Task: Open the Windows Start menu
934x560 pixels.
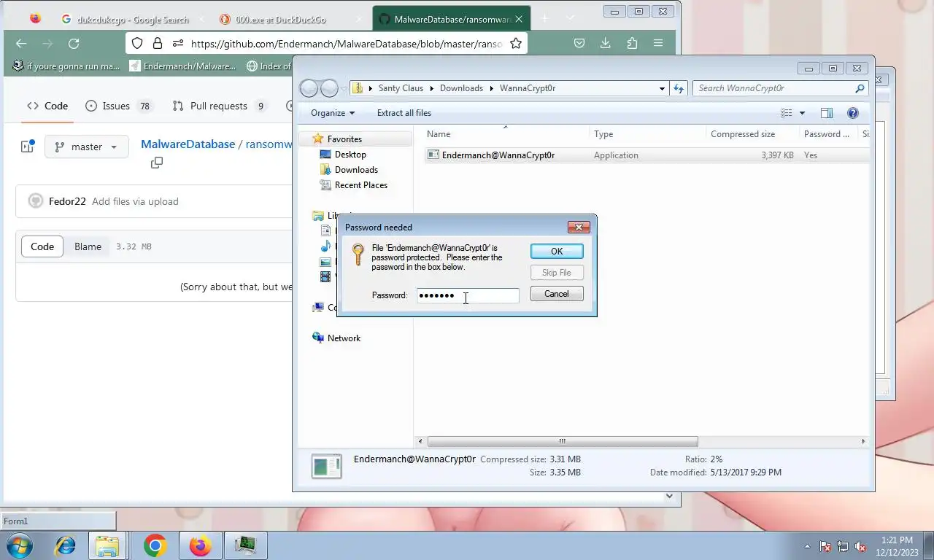Action: [19, 545]
